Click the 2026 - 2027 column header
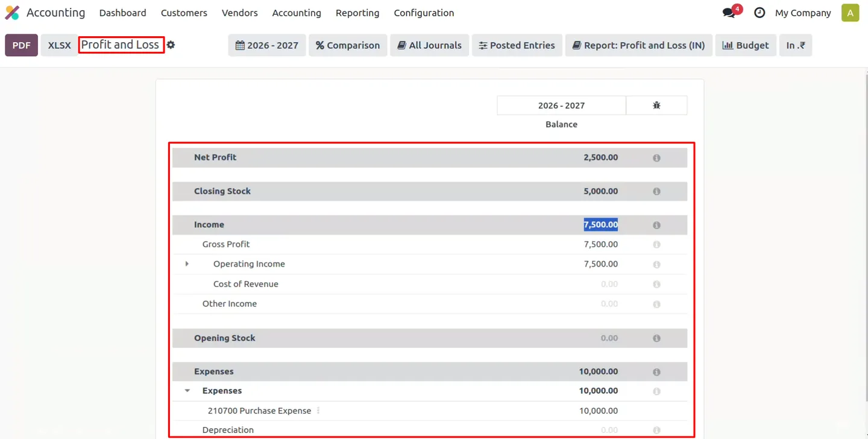The height and width of the screenshot is (439, 868). [561, 105]
